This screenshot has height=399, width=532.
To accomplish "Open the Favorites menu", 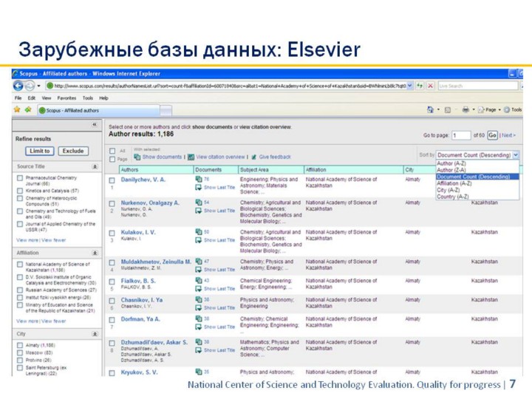I will [66, 98].
